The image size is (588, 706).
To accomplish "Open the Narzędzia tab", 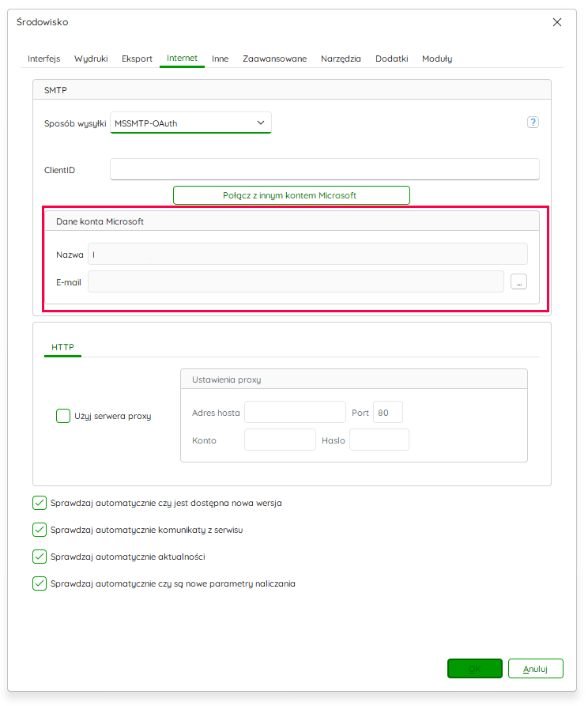I will (x=341, y=59).
